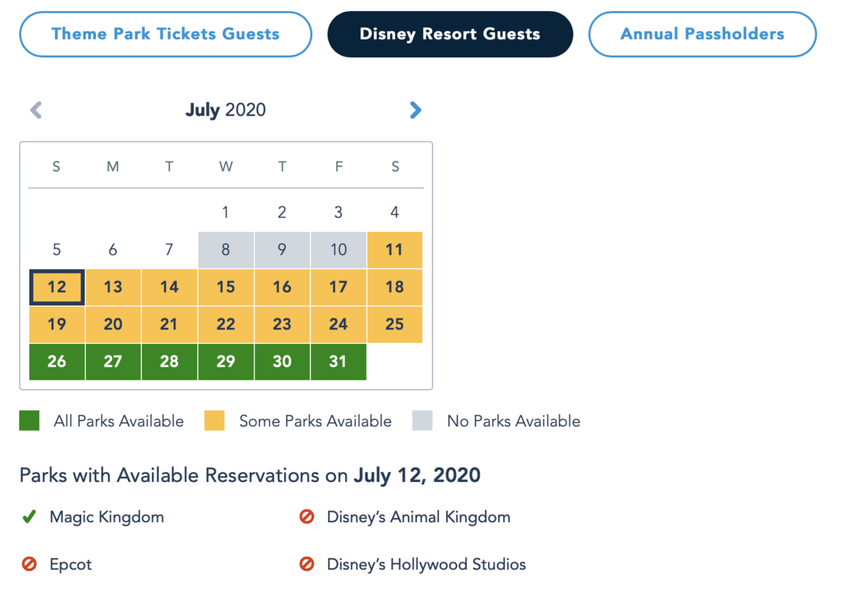Click the July 2020 month heading
This screenshot has height=604, width=868.
[x=226, y=110]
